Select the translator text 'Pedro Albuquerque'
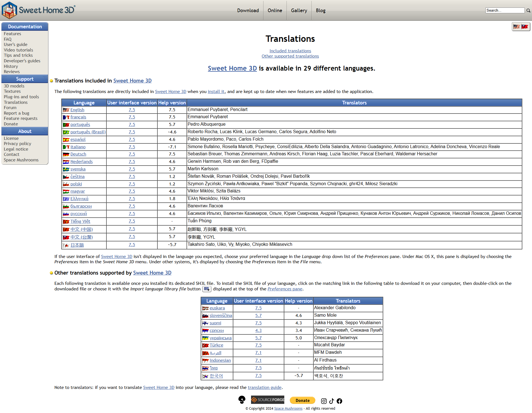The width and height of the screenshot is (532, 413). pos(206,124)
